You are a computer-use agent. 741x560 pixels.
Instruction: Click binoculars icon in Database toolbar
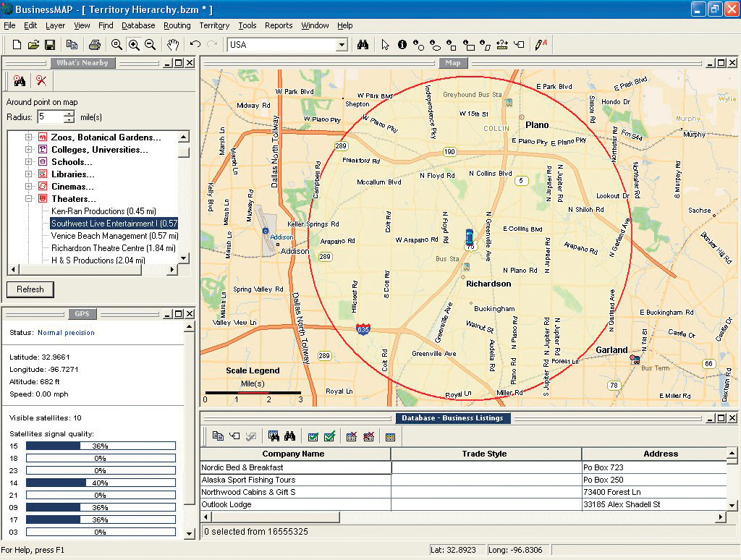tap(289, 436)
